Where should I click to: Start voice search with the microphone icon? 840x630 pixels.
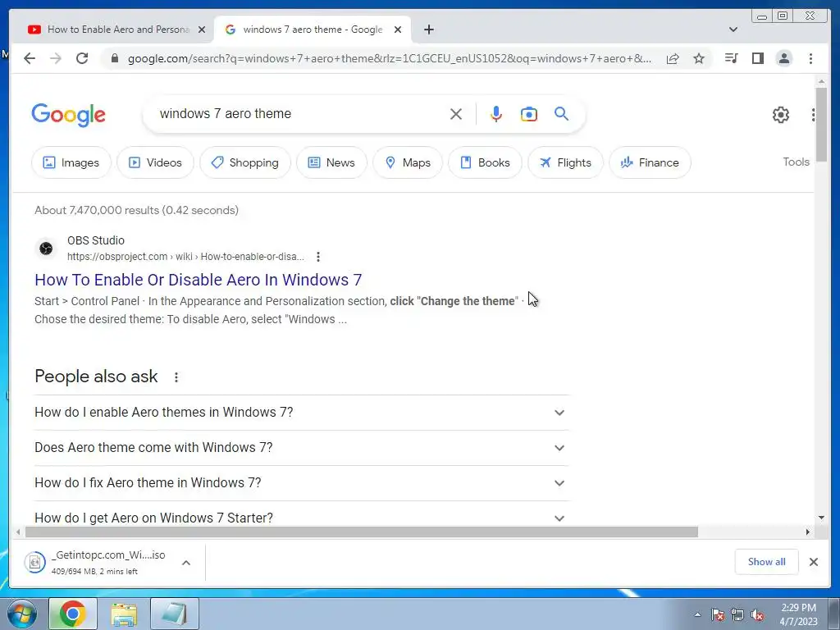(496, 114)
